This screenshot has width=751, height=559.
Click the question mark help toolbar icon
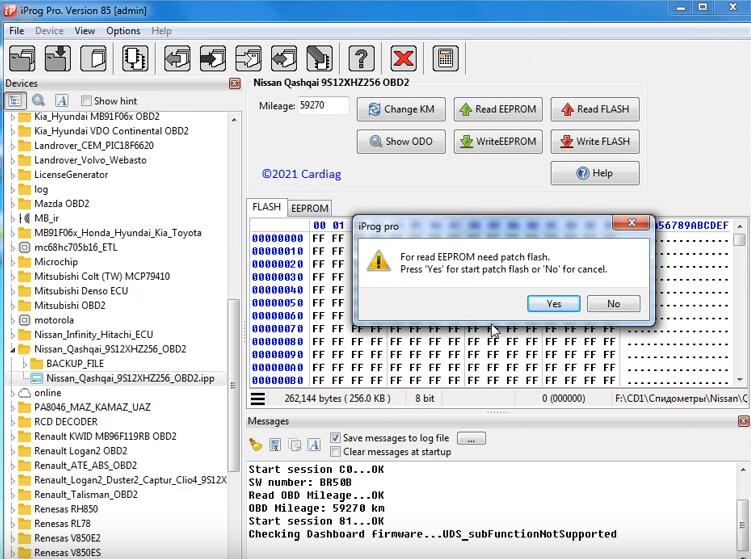362,58
